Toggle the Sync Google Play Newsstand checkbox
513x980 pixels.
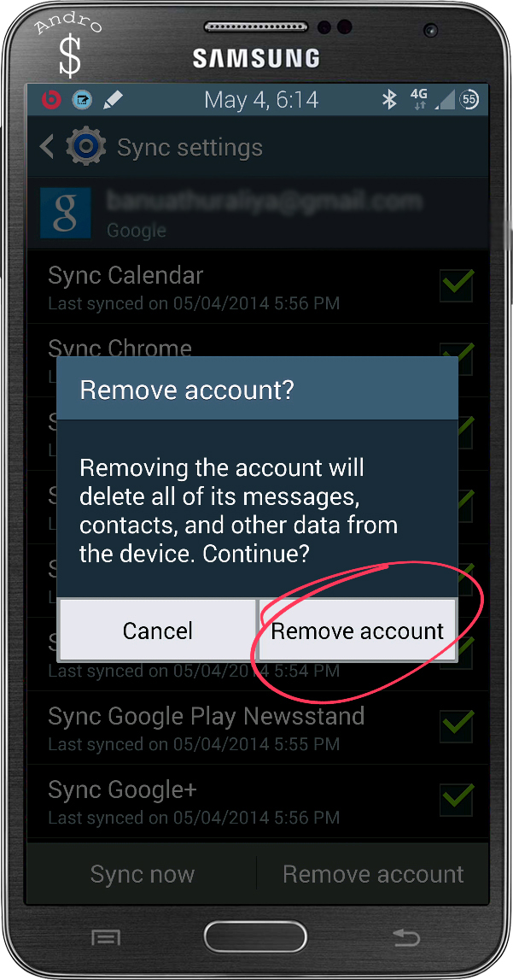[457, 725]
